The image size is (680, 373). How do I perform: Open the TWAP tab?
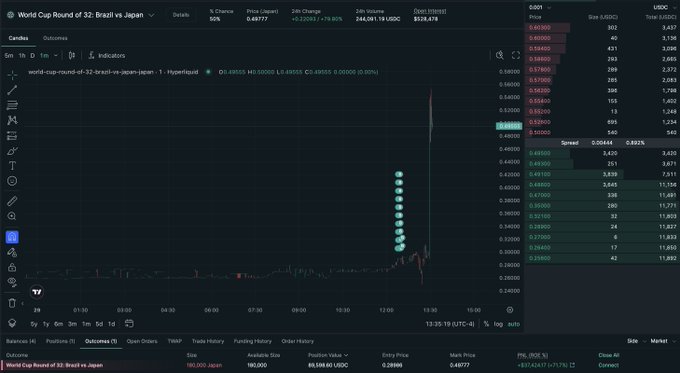tap(174, 341)
